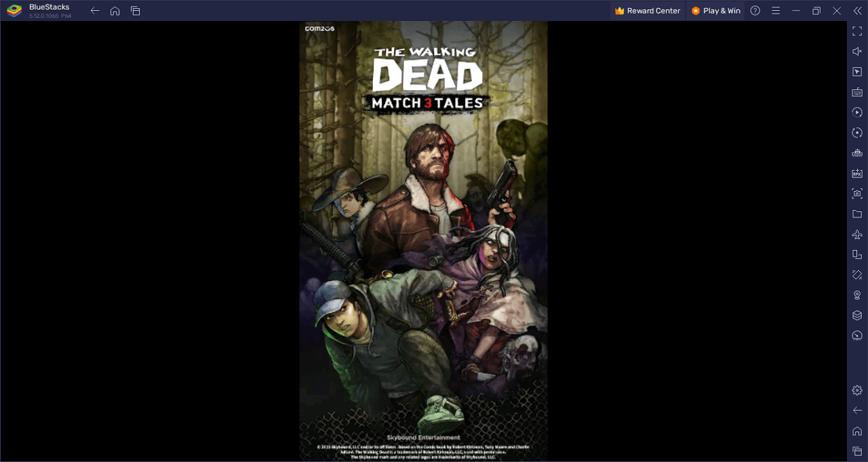868x462 pixels.
Task: Close the BlueStacks window
Action: [837, 11]
